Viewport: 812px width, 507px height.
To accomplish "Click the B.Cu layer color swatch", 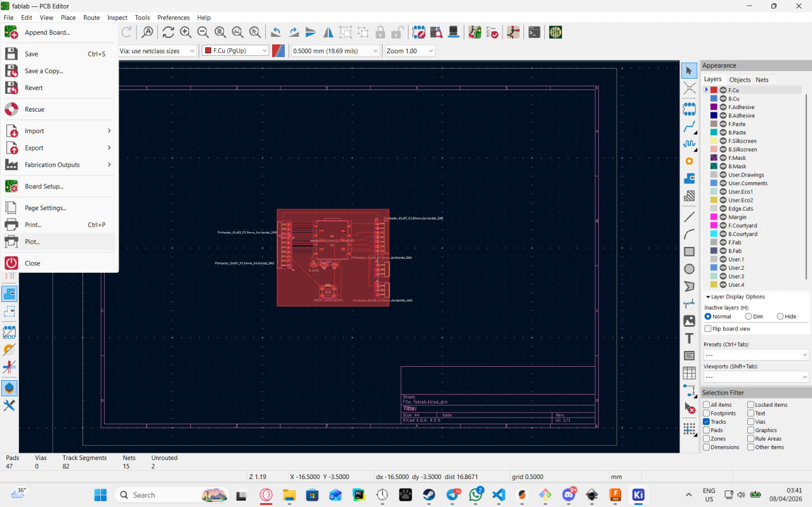I will tap(714, 99).
